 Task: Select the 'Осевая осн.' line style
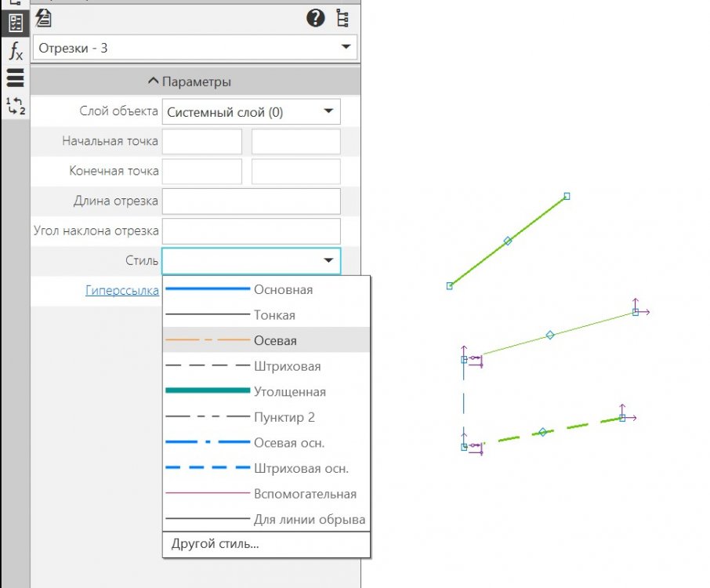coord(266,442)
